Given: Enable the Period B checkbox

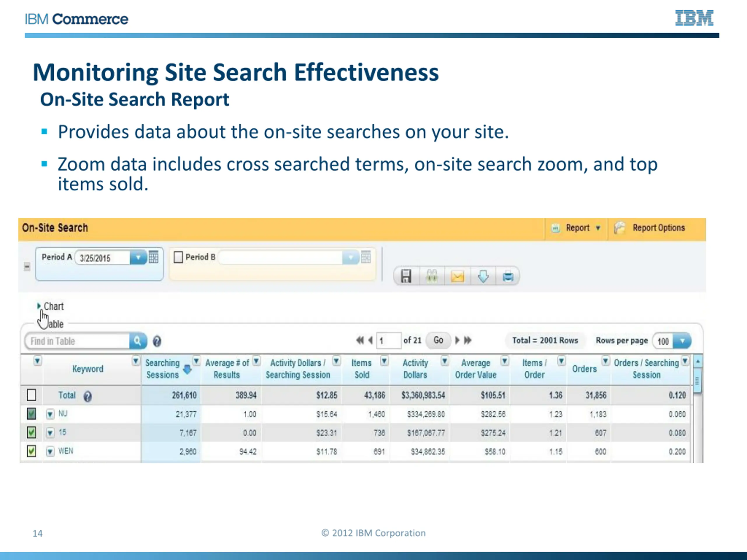Looking at the screenshot, I should [178, 257].
